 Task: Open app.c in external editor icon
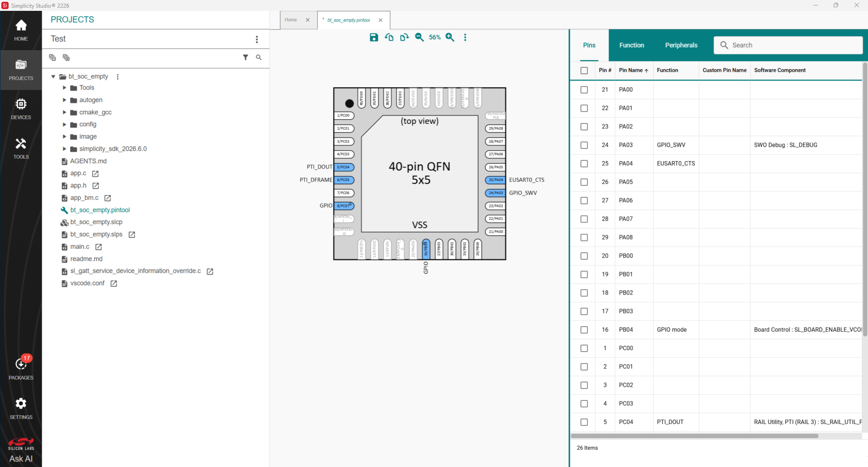[x=95, y=174]
